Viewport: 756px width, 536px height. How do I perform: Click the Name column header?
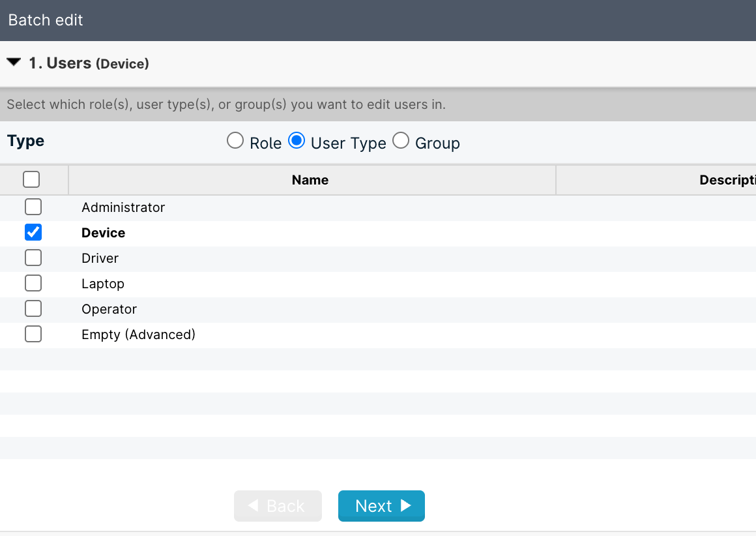tap(311, 179)
